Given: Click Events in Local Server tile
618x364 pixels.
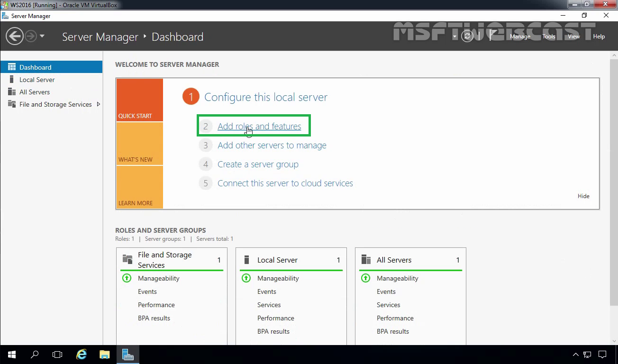Looking at the screenshot, I should (267, 291).
